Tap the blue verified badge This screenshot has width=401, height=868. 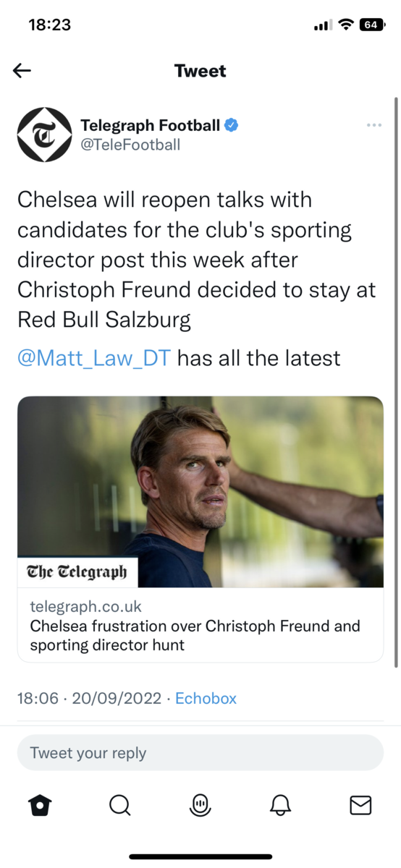[232, 125]
